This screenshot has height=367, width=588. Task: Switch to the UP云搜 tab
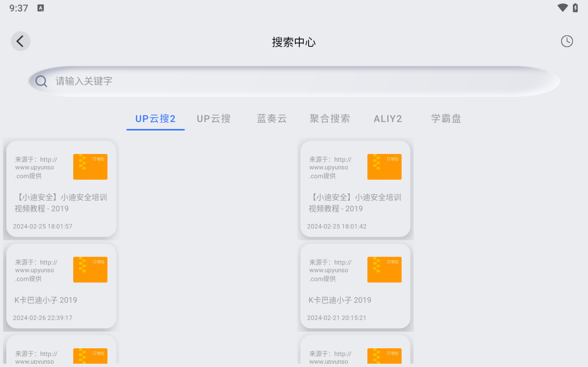point(214,119)
